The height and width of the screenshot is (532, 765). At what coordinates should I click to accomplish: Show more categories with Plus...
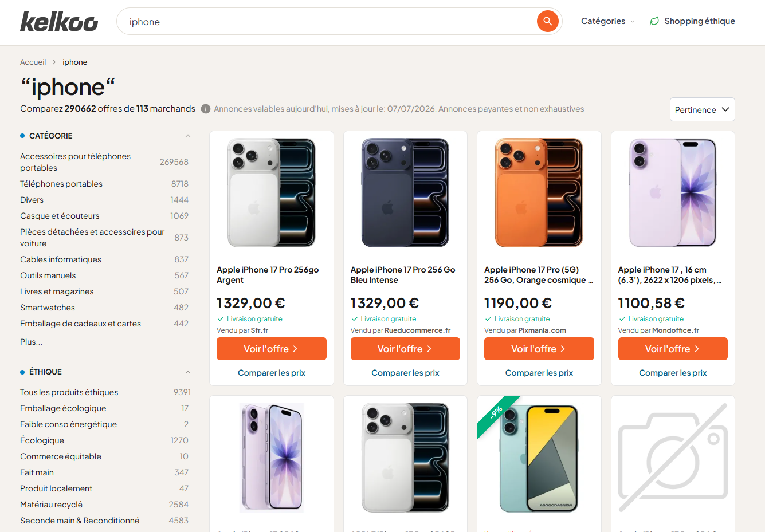coord(31,342)
